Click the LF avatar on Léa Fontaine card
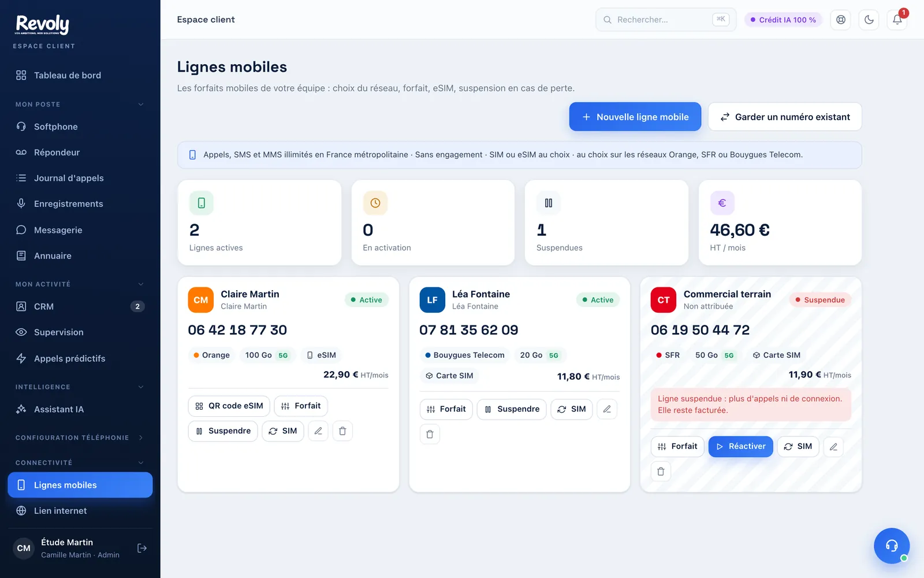 pyautogui.click(x=433, y=300)
